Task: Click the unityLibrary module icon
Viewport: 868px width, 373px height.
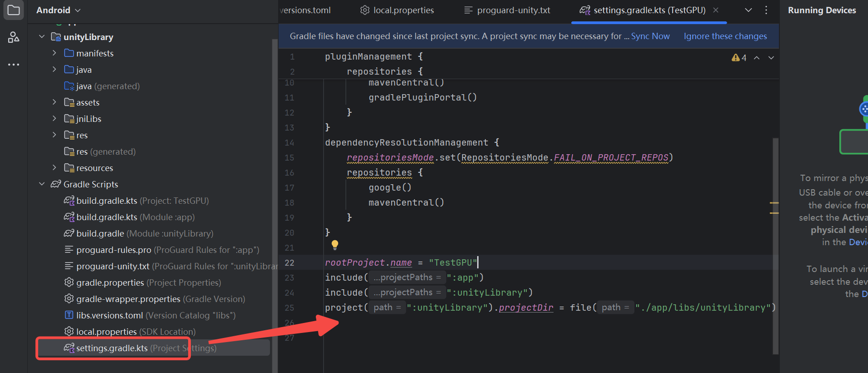Action: pyautogui.click(x=56, y=36)
